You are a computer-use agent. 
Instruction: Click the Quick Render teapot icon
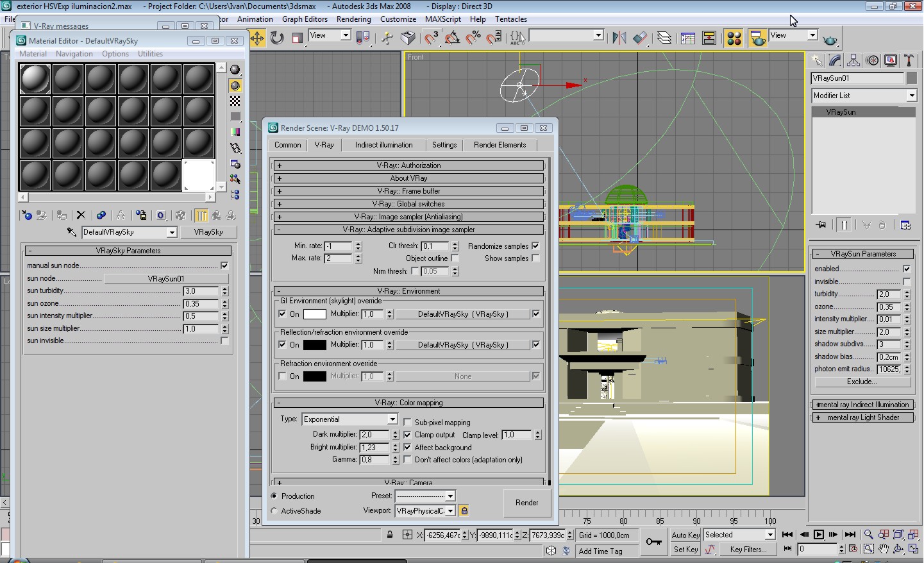pos(830,39)
